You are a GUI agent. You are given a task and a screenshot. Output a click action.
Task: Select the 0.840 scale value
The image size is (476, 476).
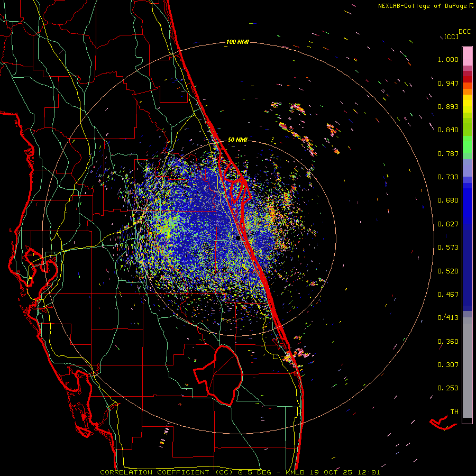point(448,130)
